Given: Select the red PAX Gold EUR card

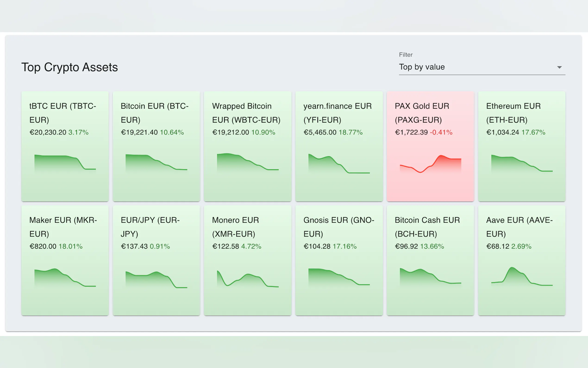Looking at the screenshot, I should point(430,146).
